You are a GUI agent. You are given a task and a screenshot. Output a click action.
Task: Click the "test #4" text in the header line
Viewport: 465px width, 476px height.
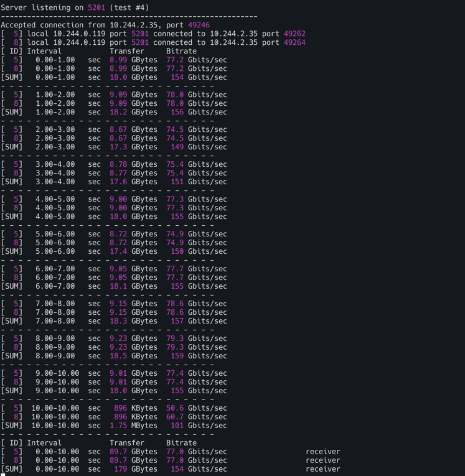(x=131, y=7)
